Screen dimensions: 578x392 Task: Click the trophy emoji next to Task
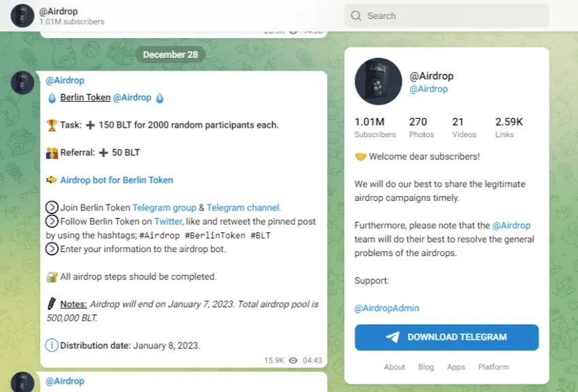pos(52,125)
